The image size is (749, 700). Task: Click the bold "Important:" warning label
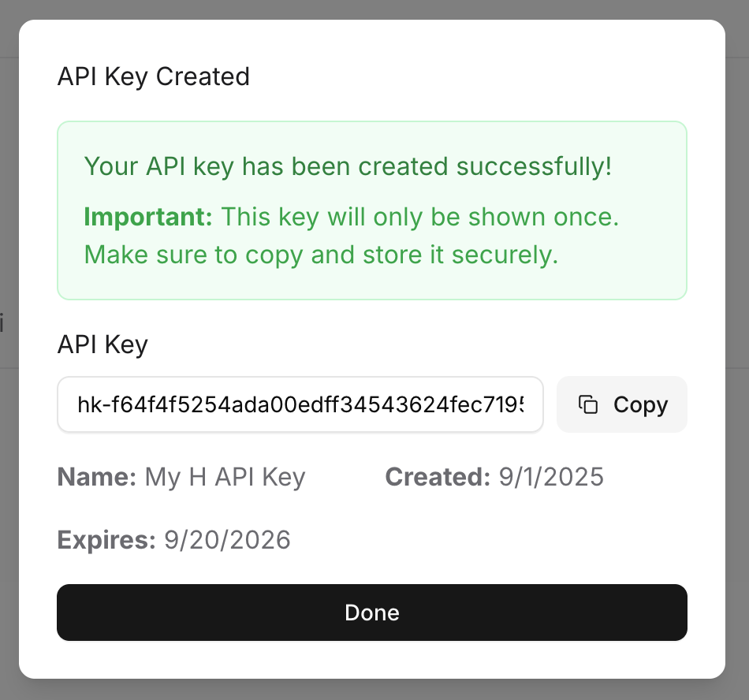click(148, 218)
